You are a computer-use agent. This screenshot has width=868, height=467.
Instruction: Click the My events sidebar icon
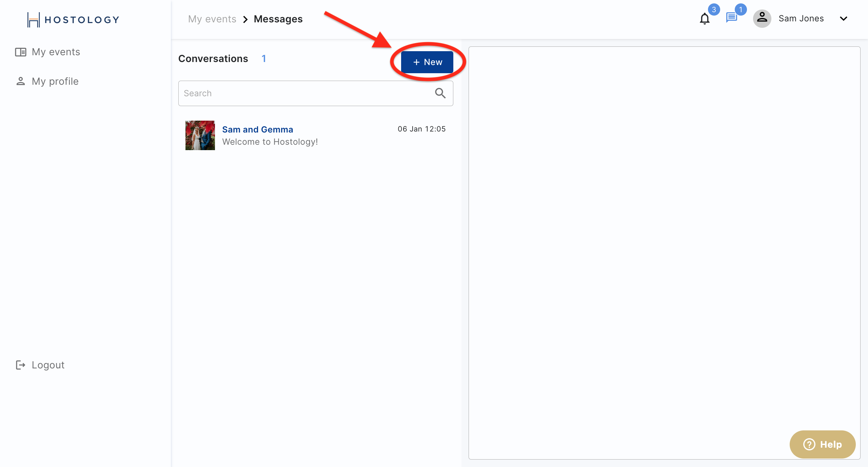click(x=21, y=52)
